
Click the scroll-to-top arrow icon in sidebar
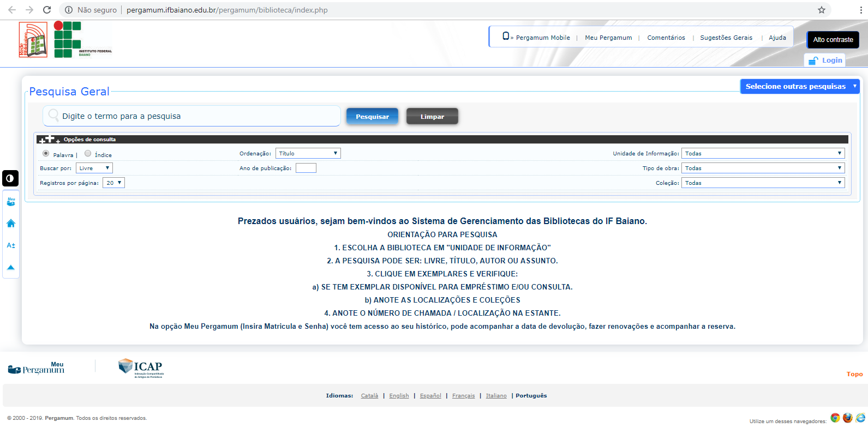coord(11,267)
